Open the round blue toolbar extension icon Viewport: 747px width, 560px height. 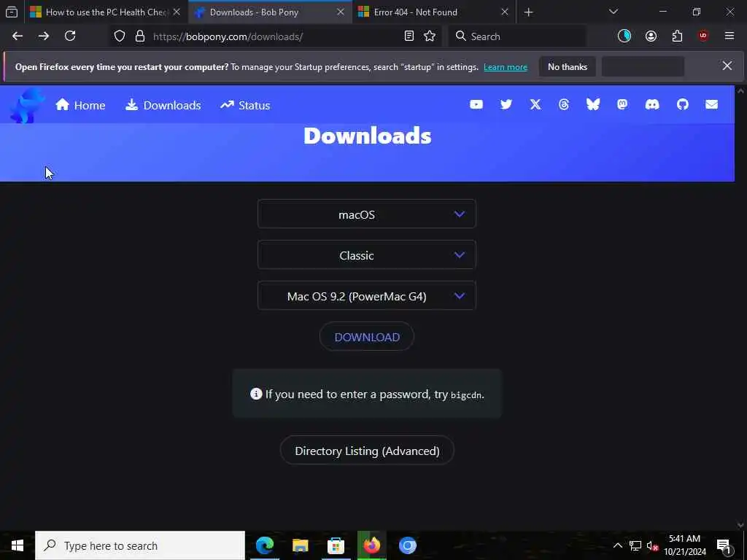(624, 36)
